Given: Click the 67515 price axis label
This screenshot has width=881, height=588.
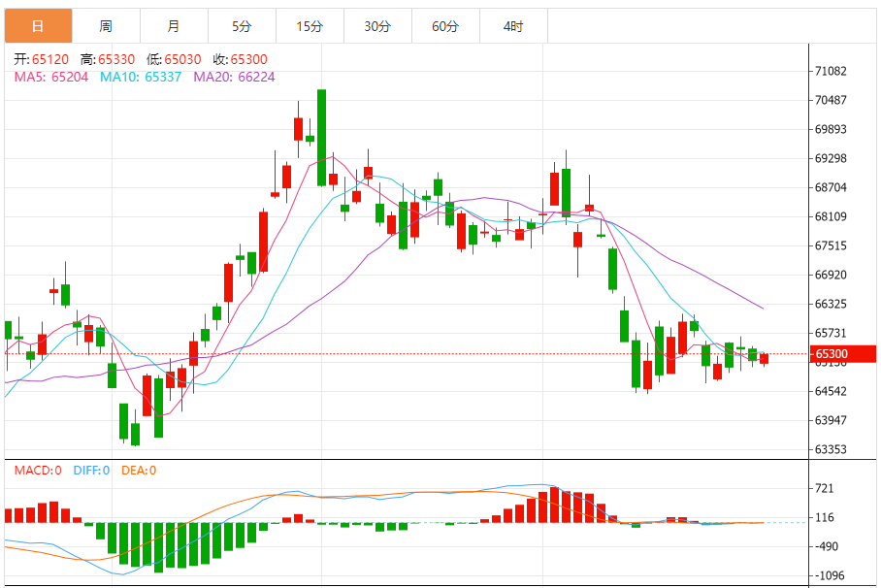Looking at the screenshot, I should click(831, 245).
